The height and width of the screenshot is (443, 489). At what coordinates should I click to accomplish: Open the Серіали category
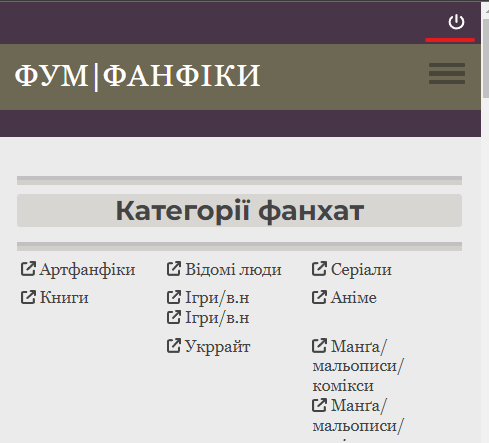[x=361, y=269]
